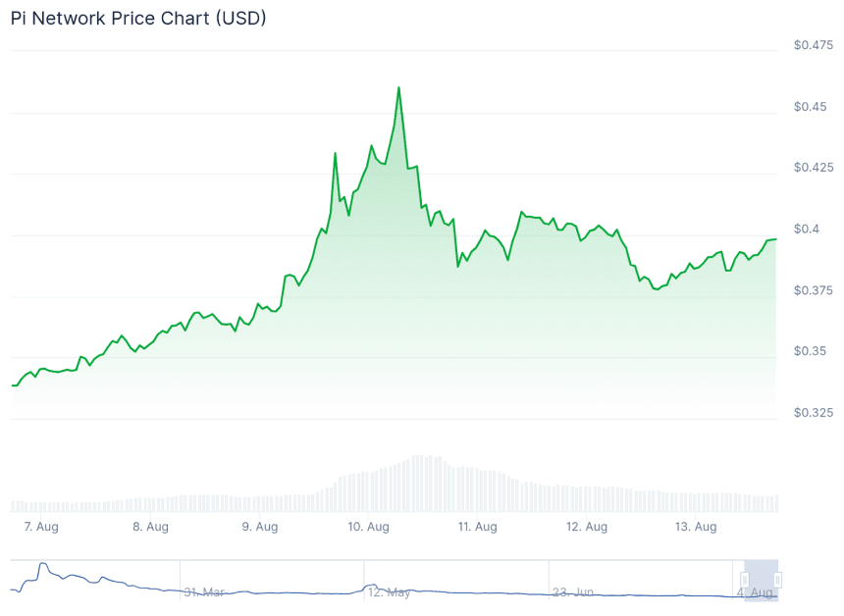Click the $0.45 price axis label
This screenshot has height=616, width=844.
[x=810, y=106]
